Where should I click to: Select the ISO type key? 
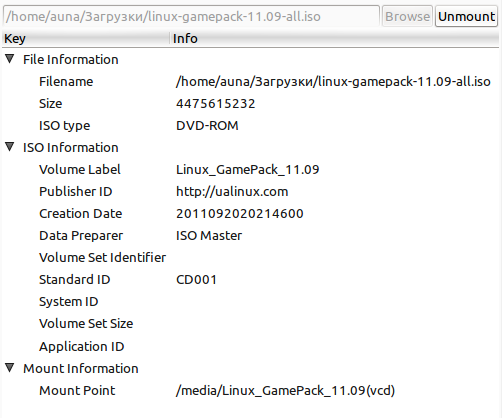65,126
